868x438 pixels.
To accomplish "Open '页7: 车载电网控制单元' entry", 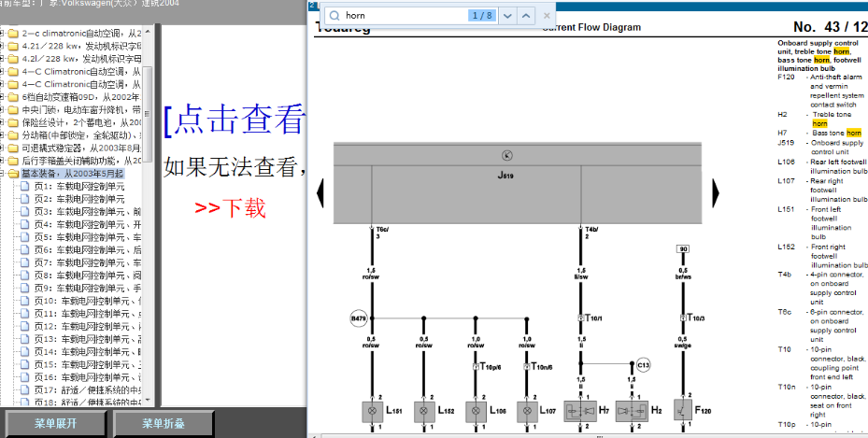I will (88, 262).
